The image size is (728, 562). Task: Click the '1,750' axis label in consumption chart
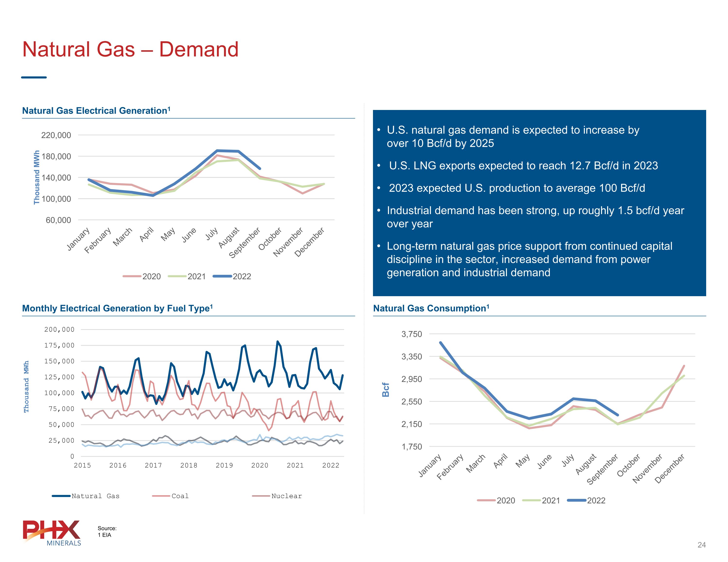pos(412,447)
